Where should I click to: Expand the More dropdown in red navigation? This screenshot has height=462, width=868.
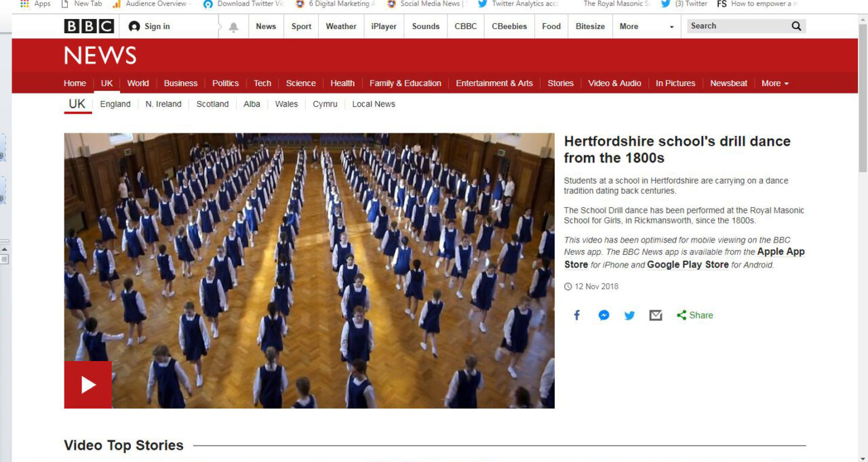(774, 83)
